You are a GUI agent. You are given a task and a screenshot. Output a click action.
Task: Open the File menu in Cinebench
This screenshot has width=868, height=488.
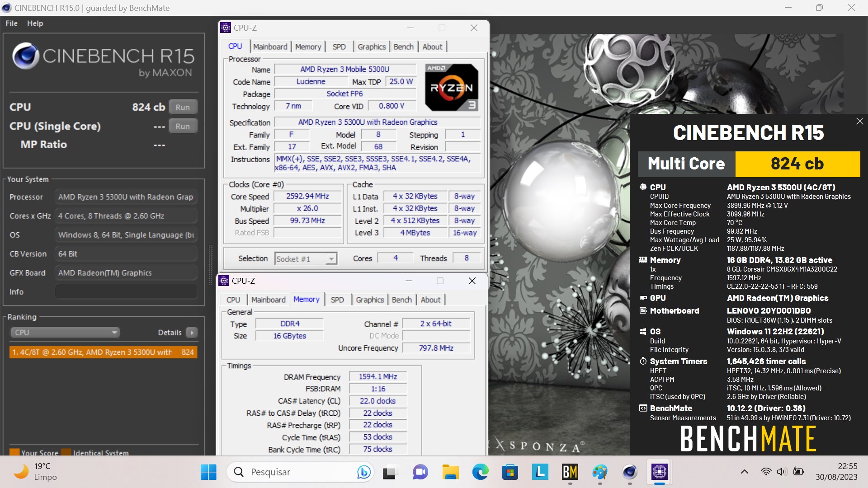pos(11,23)
